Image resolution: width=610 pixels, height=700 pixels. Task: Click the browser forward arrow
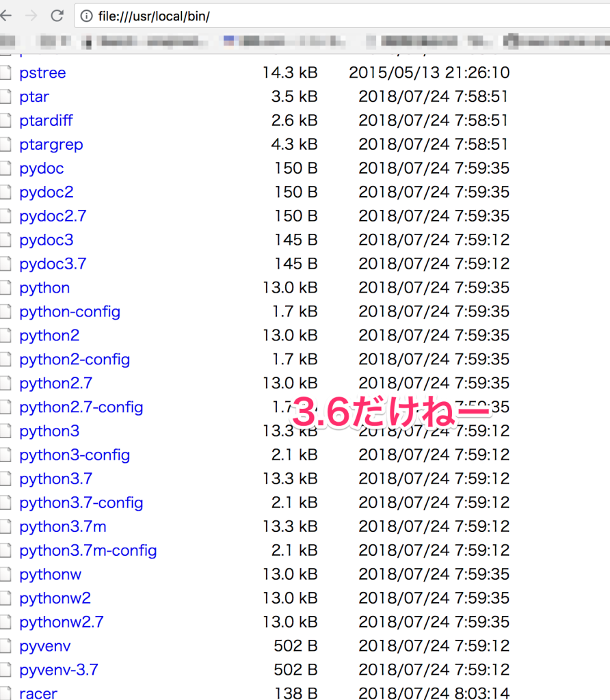coord(31,16)
